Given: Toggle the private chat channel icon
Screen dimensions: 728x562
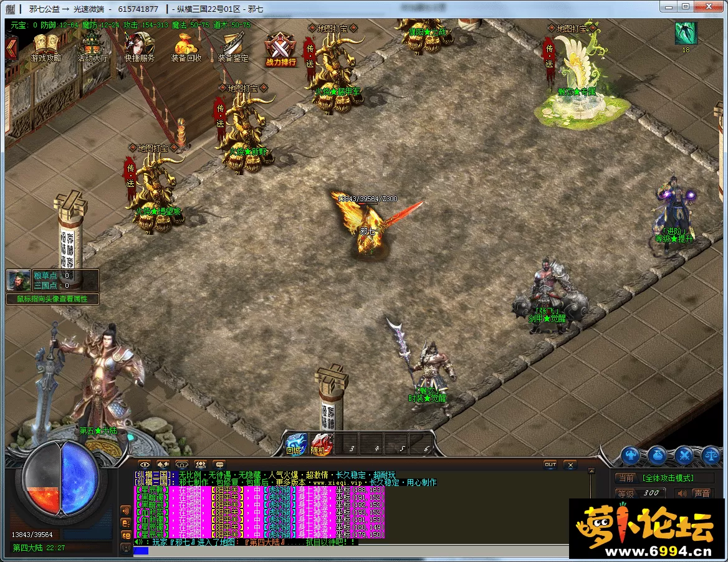Looking at the screenshot, I should [126, 523].
